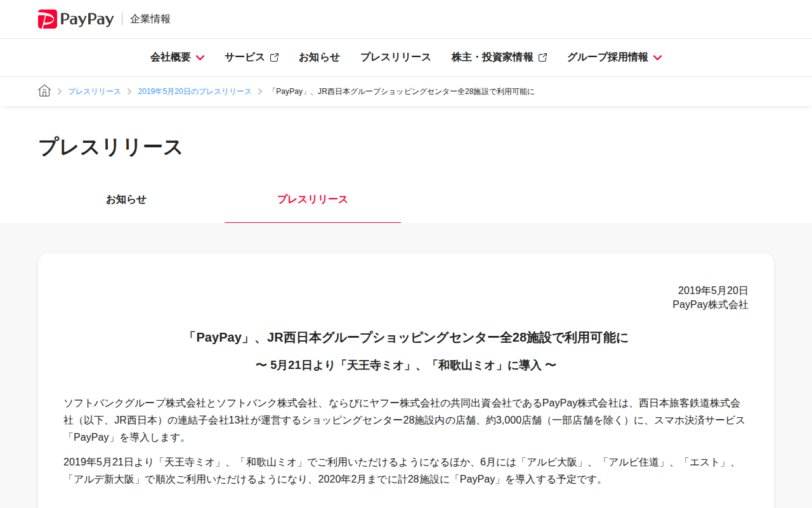Open the サービス menu link
Image resolution: width=812 pixels, height=508 pixels.
[244, 57]
